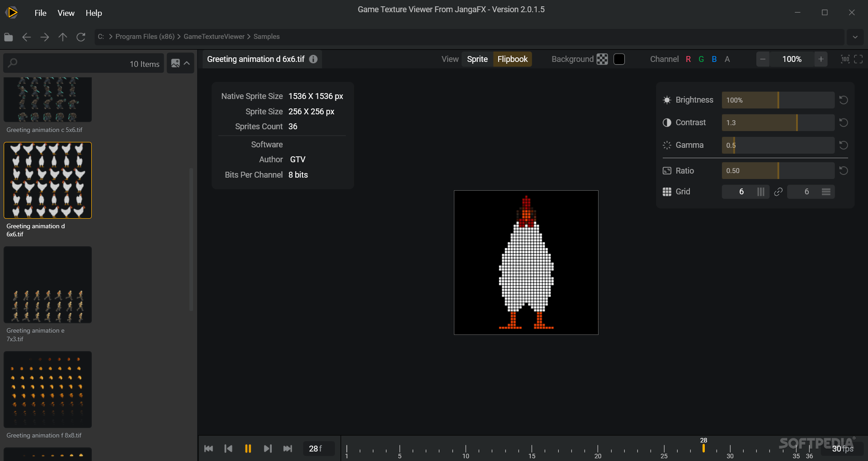This screenshot has height=461, width=868.
Task: Reset Gamma to default
Action: [843, 145]
